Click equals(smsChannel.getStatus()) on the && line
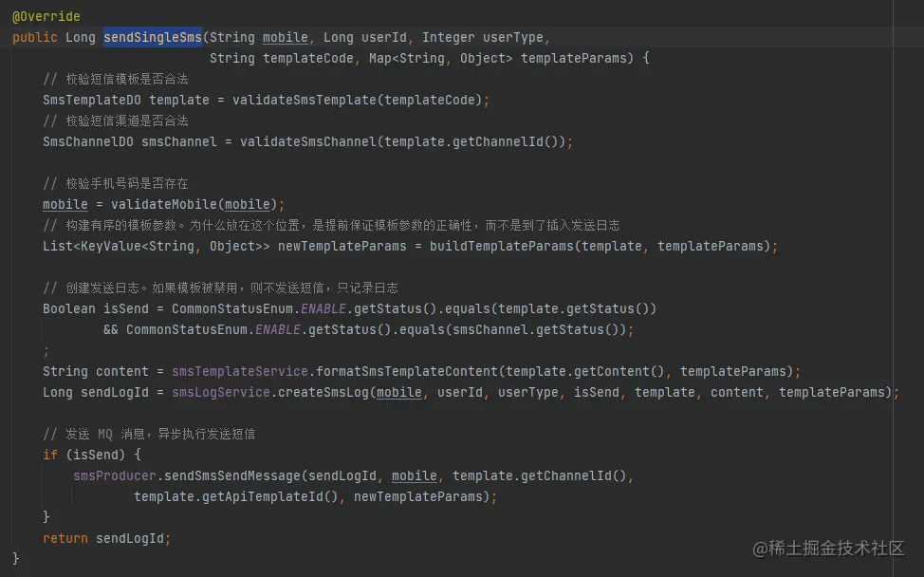The width and height of the screenshot is (924, 577). [x=512, y=329]
